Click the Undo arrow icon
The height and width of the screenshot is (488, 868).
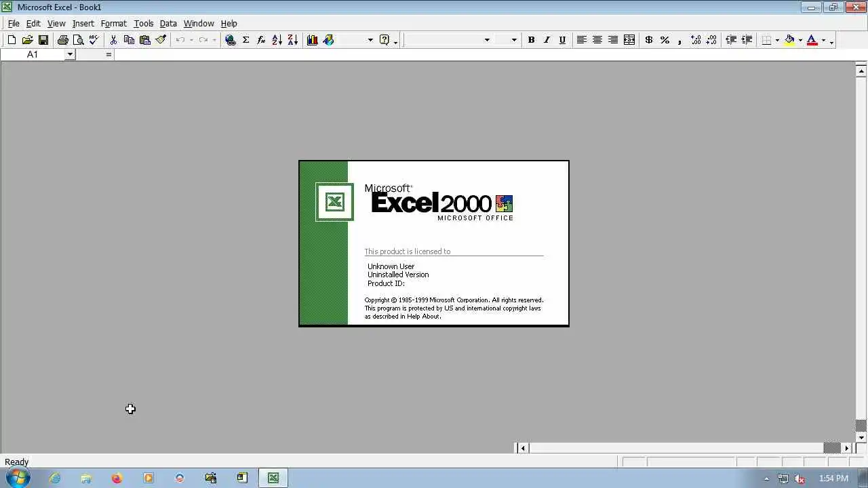(180, 40)
